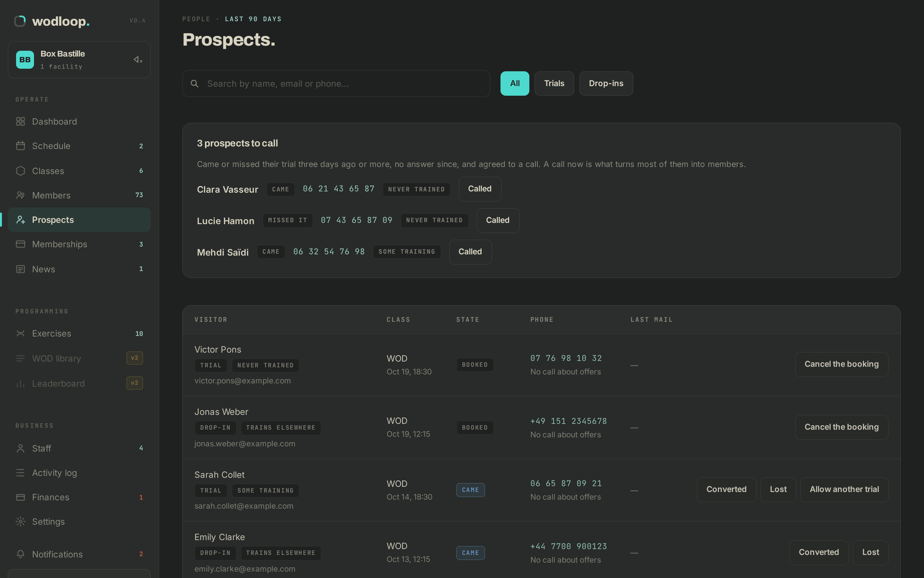Mark Sarah Collet as Lost
924x578 pixels.
pyautogui.click(x=778, y=489)
